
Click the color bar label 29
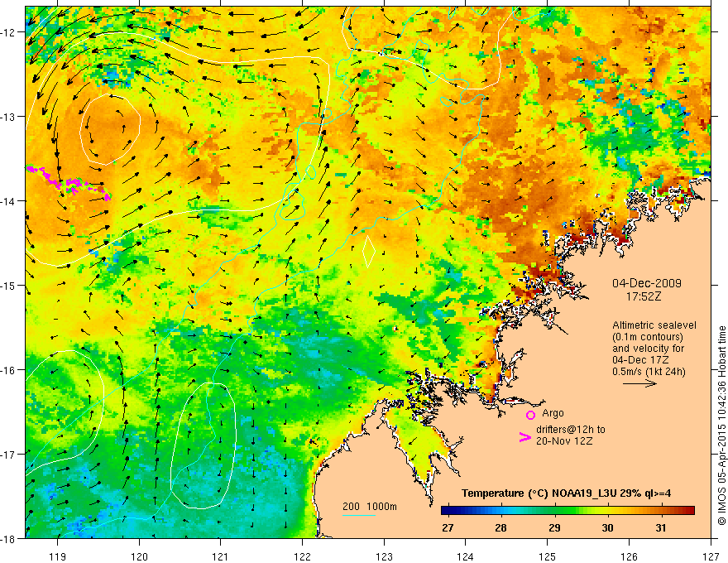554,527
